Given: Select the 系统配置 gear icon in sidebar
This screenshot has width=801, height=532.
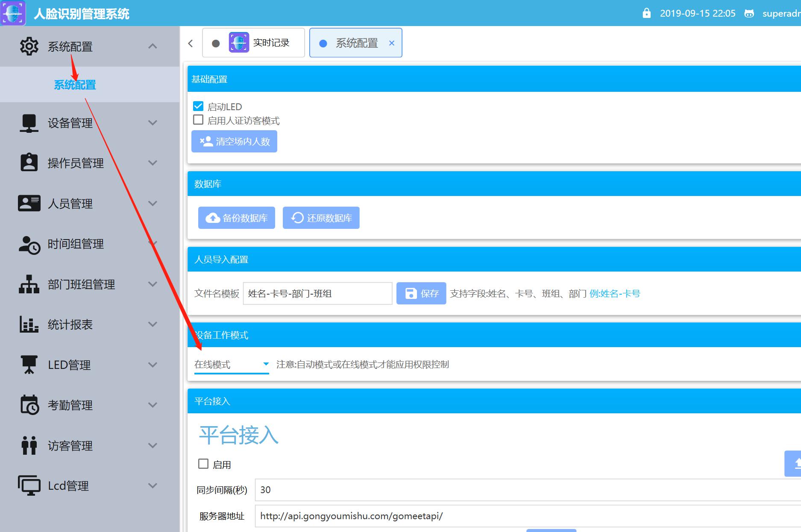Looking at the screenshot, I should 29,46.
